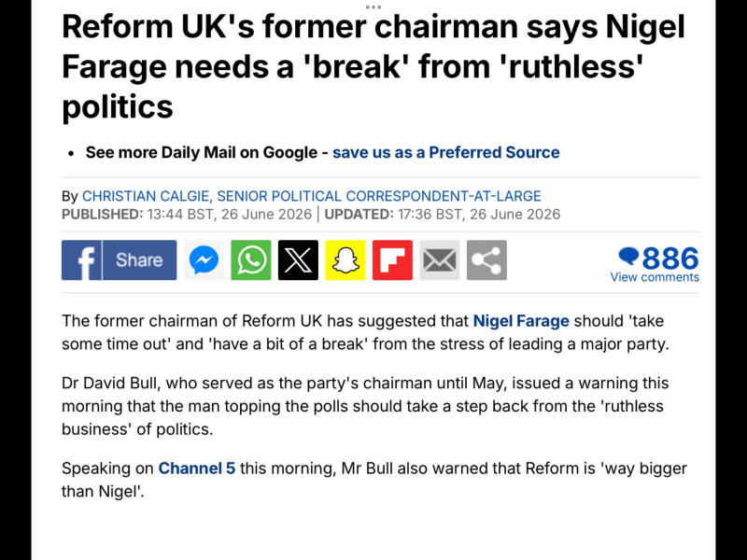Tap the three-dot handle at top
Viewport: 747px width, 560px height.
coord(373,7)
